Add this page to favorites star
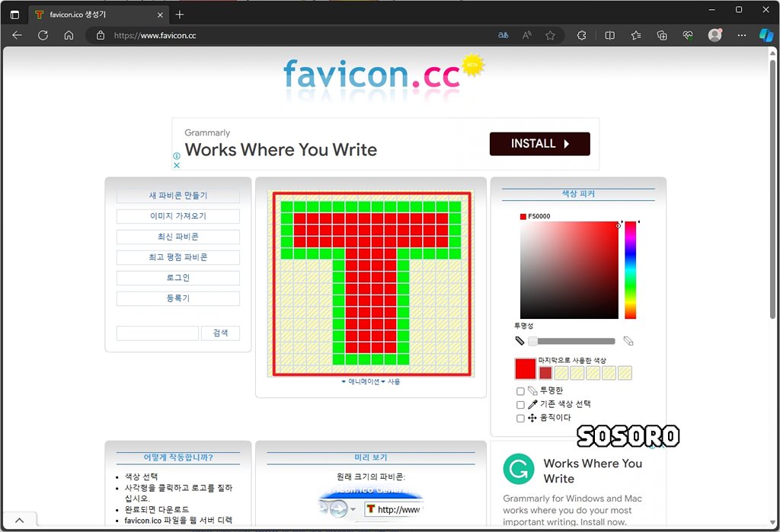The height and width of the screenshot is (532, 780). coord(550,35)
